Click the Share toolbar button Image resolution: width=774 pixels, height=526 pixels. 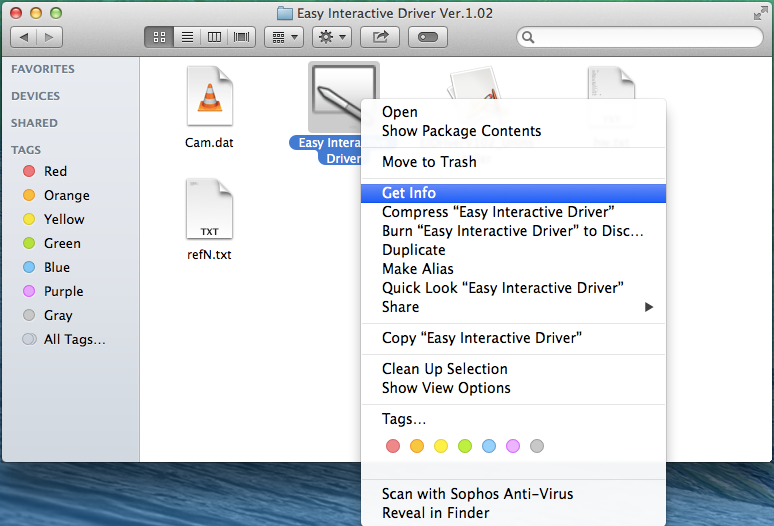click(380, 37)
